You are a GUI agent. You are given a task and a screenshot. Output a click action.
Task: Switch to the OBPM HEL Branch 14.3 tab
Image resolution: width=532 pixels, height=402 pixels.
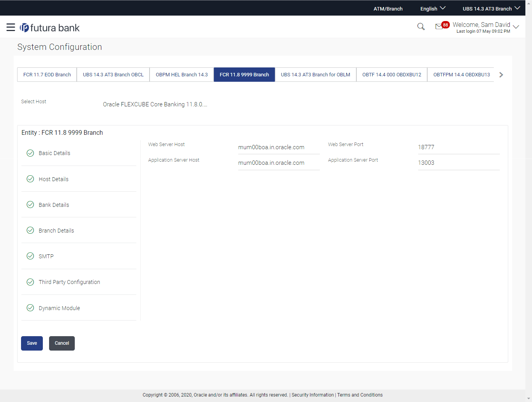[x=182, y=75]
